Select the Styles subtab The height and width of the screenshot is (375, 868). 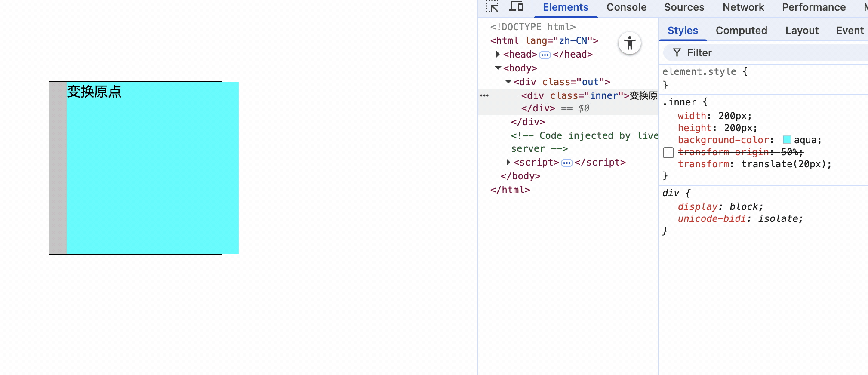[x=683, y=31]
